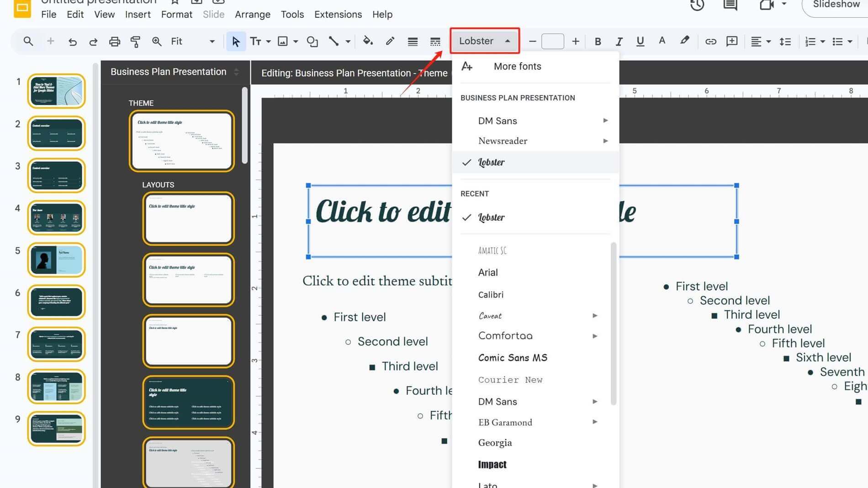
Task: Expand DM Sans theme font submenu arrow
Action: coord(605,121)
